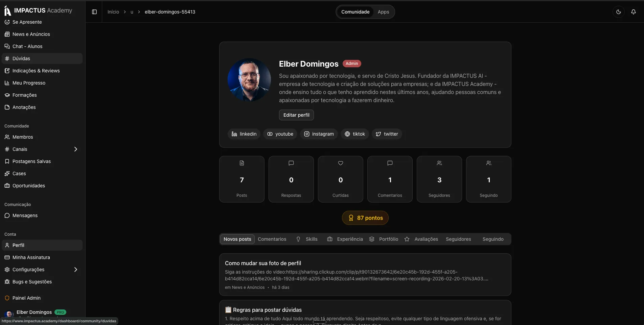This screenshot has height=325, width=644.
Task: Open the instagram social link
Action: [319, 134]
